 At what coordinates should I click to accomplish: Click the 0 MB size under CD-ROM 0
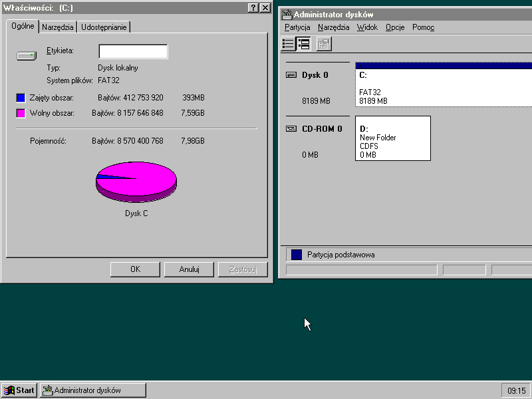pos(310,155)
